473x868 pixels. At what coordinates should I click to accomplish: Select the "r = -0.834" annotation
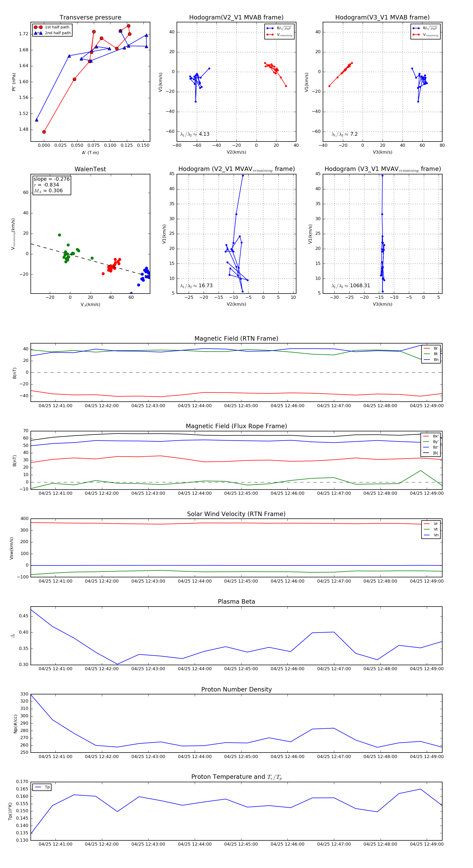coord(47,185)
